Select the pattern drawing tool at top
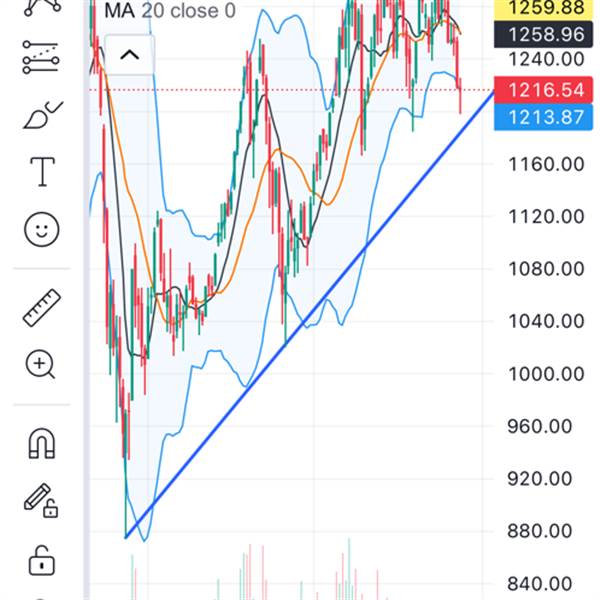Screen dimensions: 600x600 point(42,8)
